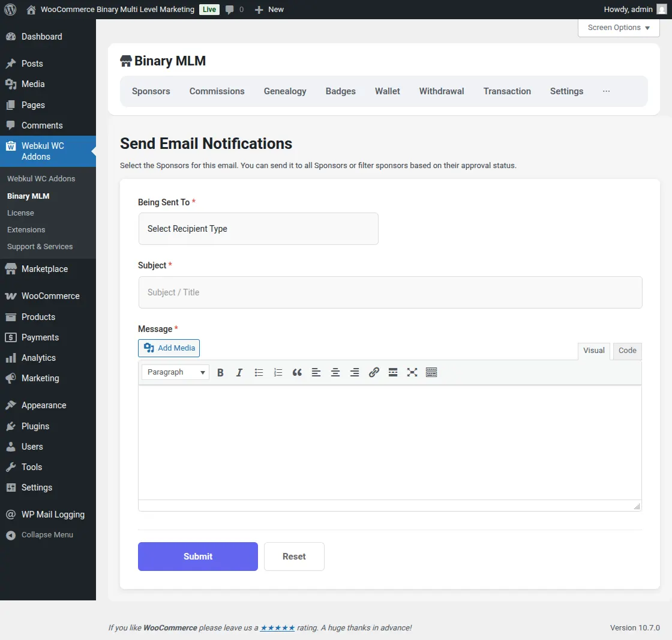Viewport: 672px width, 640px height.
Task: Click the Media sidebar icon
Action: click(11, 84)
